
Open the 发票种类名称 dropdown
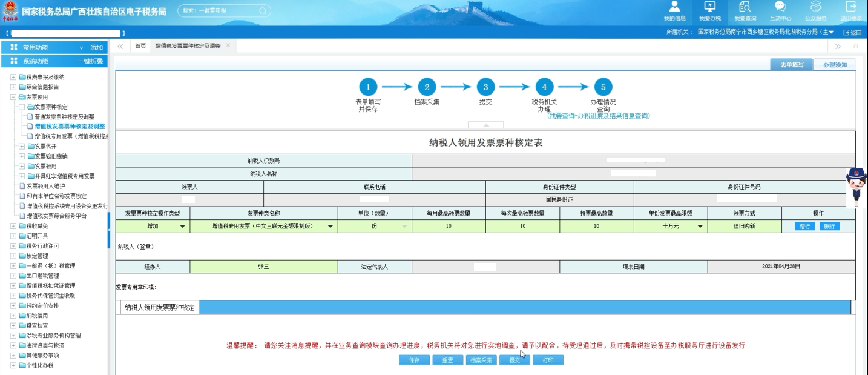(330, 227)
